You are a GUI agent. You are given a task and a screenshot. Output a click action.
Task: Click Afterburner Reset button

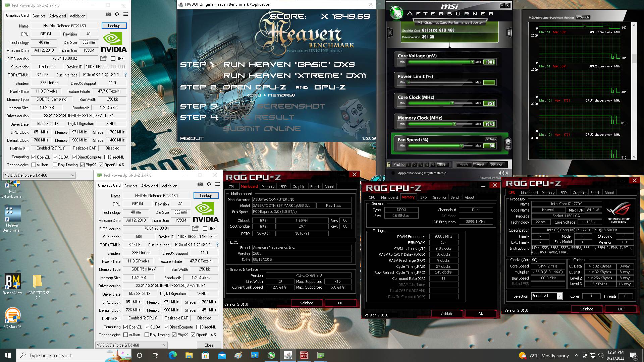pos(480,164)
